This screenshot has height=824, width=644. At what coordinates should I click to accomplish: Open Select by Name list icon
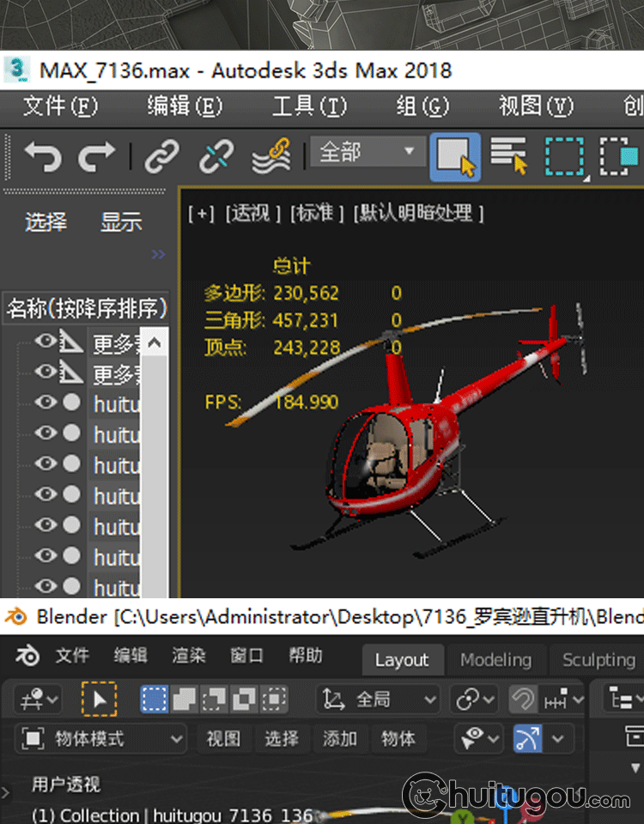[508, 156]
